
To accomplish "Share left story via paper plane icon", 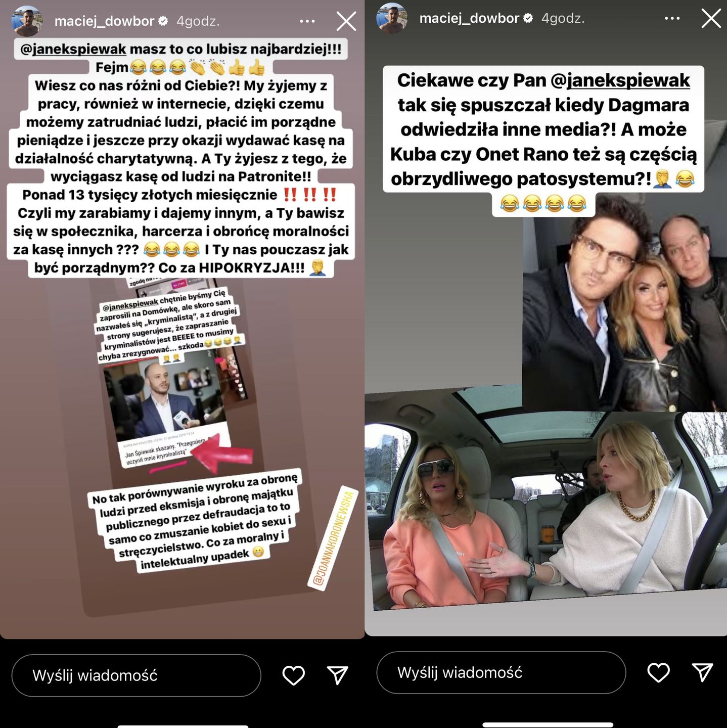I will (x=337, y=675).
